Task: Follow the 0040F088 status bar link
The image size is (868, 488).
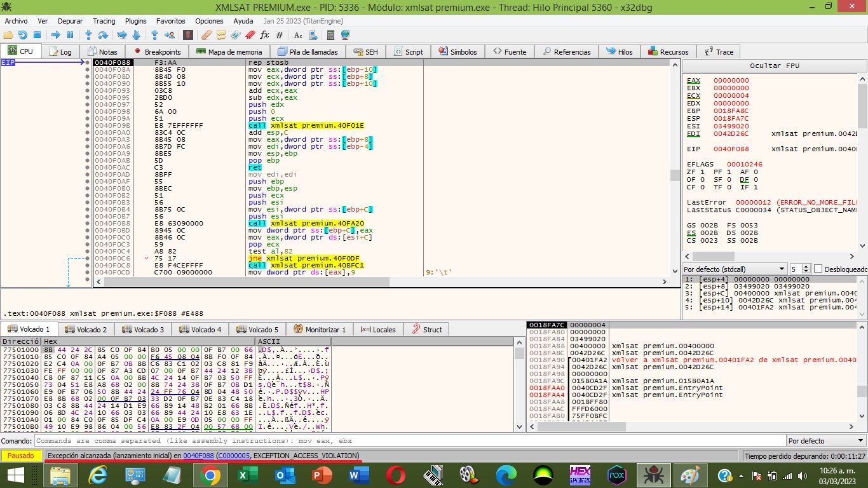Action: pos(198,456)
